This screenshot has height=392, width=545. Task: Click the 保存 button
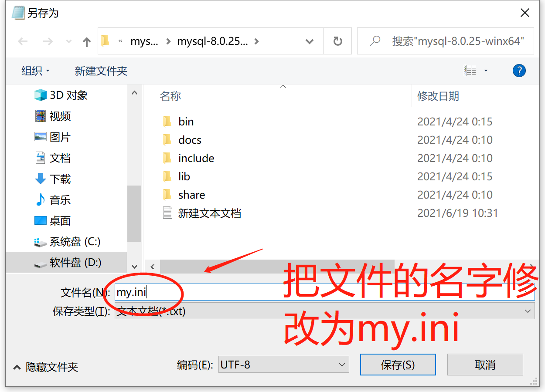(398, 365)
